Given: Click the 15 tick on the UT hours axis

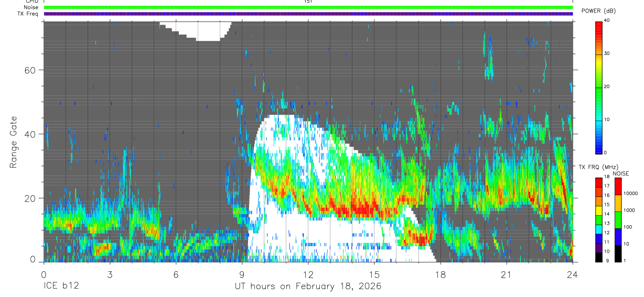Looking at the screenshot, I should (x=374, y=274).
